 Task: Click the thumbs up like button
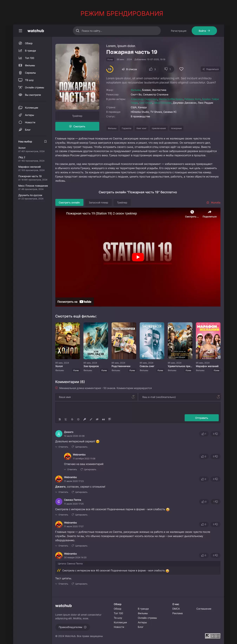point(152,69)
